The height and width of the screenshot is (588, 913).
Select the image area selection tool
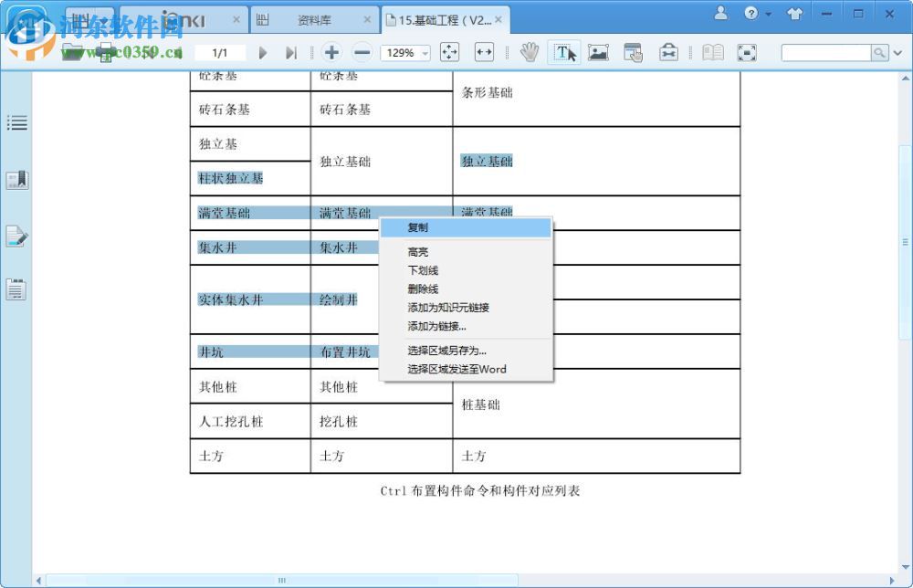[x=598, y=52]
